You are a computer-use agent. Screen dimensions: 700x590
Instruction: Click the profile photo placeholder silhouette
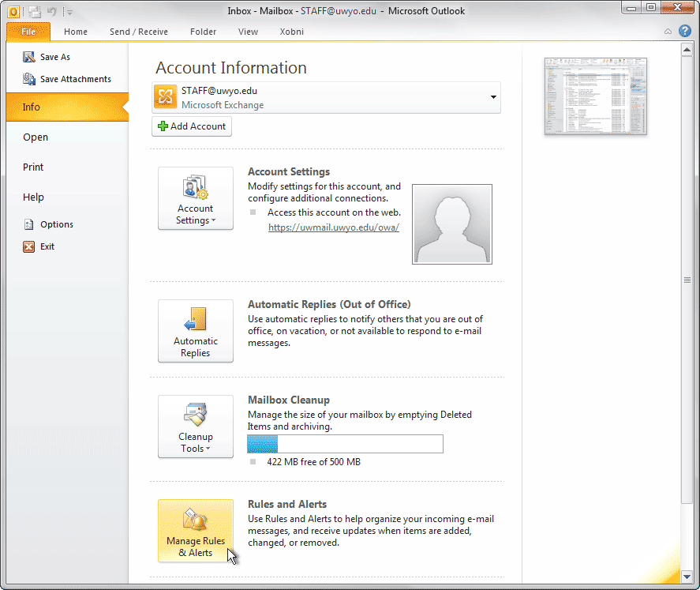(452, 224)
